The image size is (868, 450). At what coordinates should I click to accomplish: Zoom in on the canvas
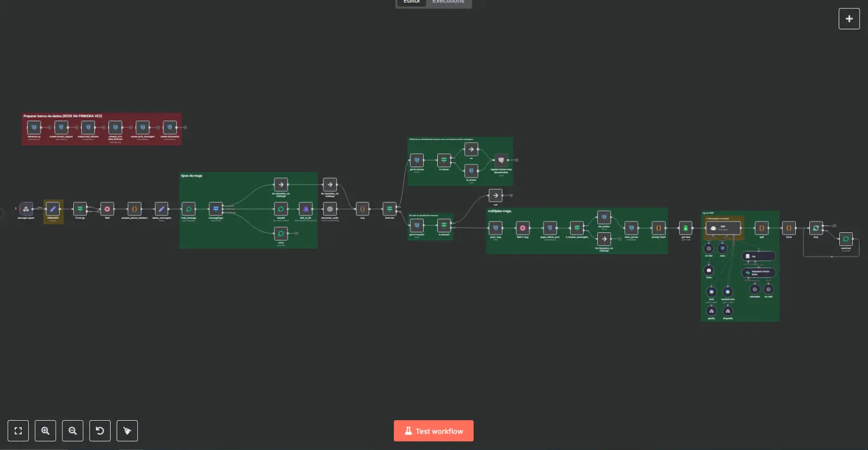click(46, 431)
